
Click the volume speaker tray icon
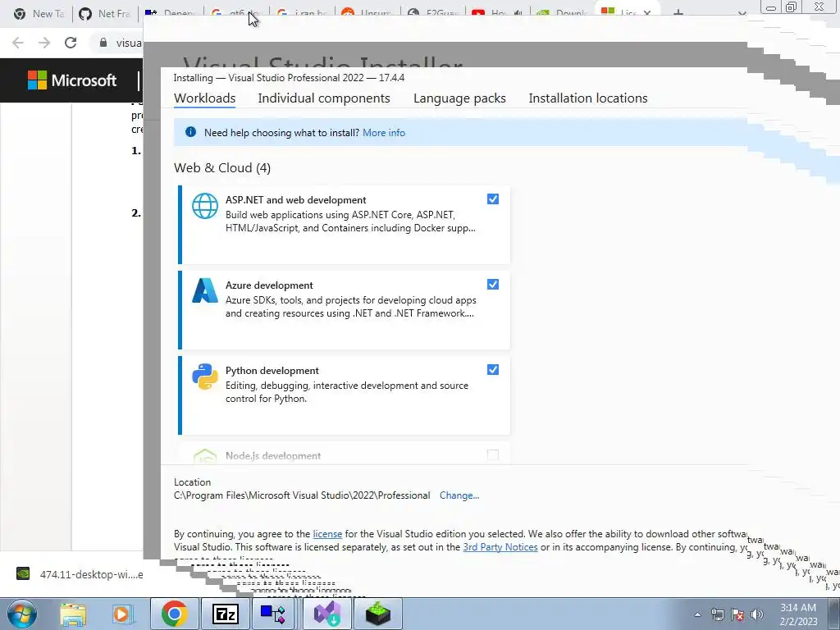(x=757, y=614)
